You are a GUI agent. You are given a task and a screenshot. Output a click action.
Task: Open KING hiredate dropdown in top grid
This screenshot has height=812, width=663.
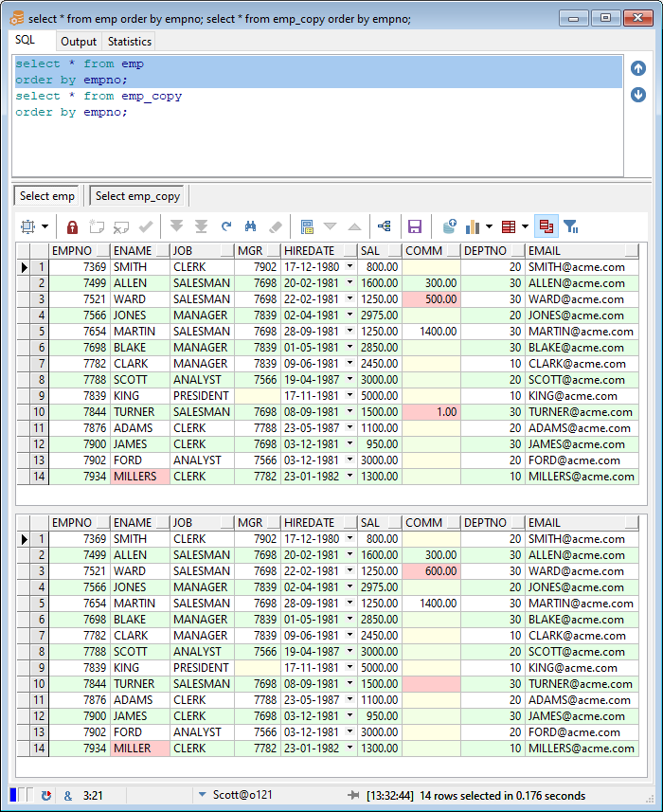pyautogui.click(x=349, y=395)
